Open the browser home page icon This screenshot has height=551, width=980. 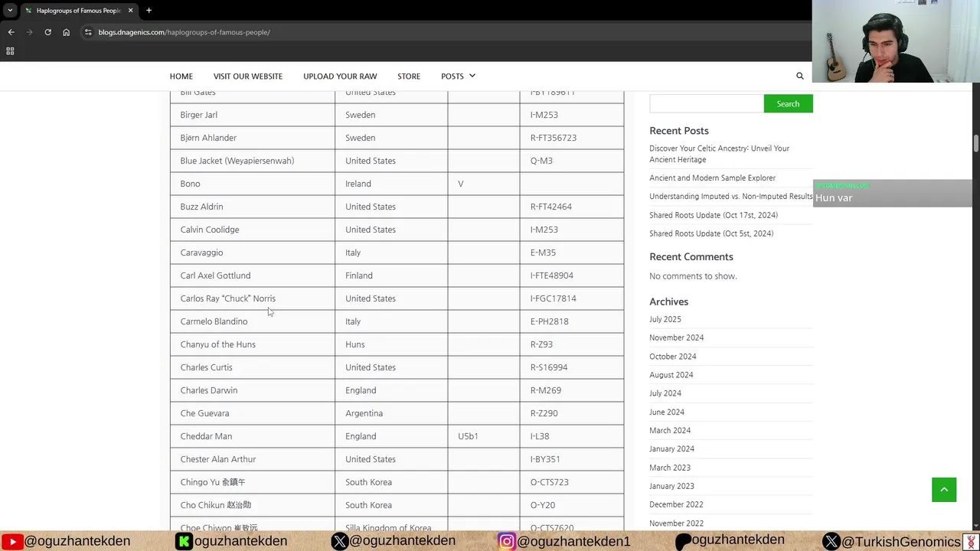66,32
